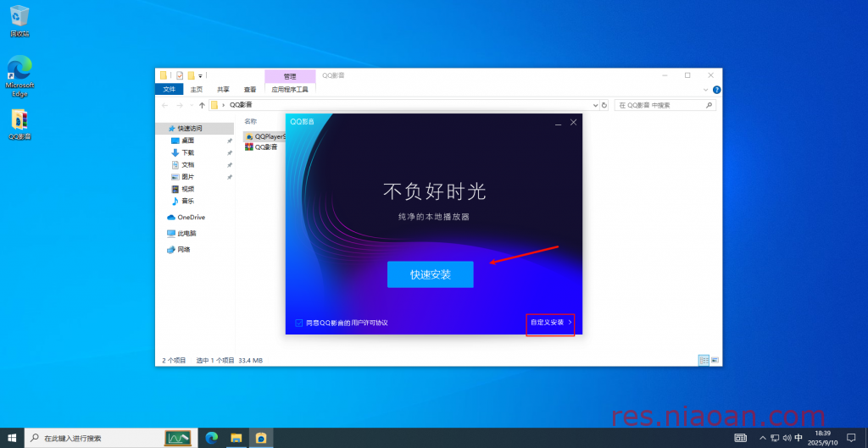Open the quick access toolbar customize dropdown
The width and height of the screenshot is (868, 448).
coord(200,75)
